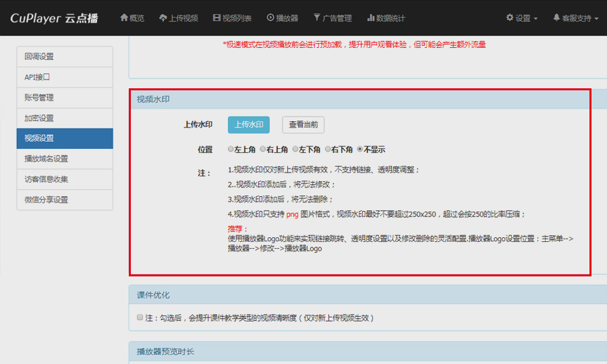
Task: Open 播放域名设置 in the sidebar
Action: [64, 159]
